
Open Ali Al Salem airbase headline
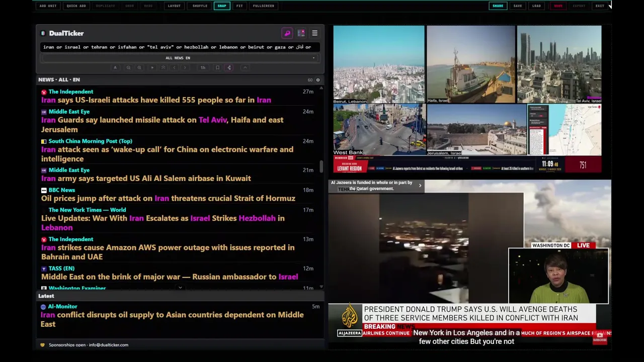146,178
